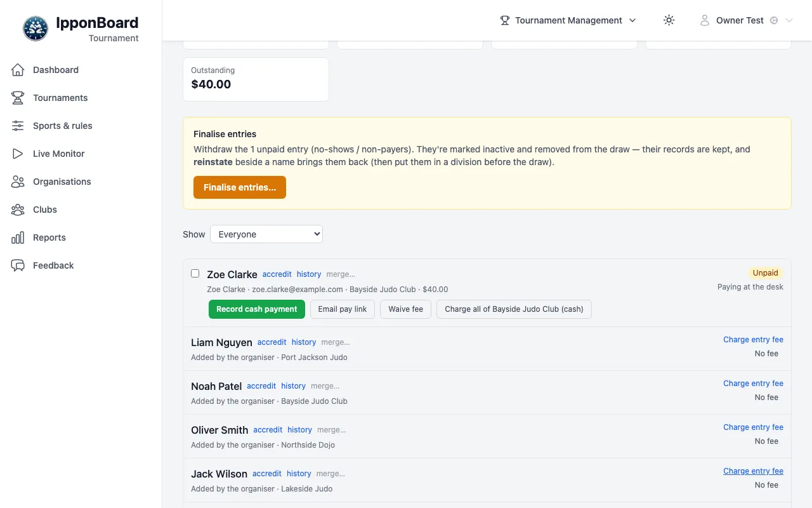Click the trophy icon beside Tournament Management
The width and height of the screenshot is (812, 508).
505,20
